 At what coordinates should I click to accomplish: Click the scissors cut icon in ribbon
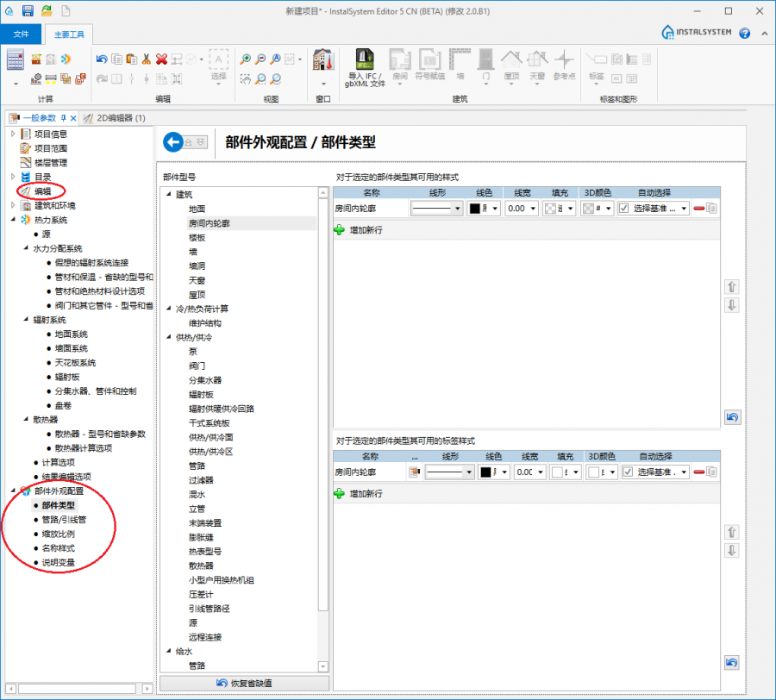click(x=147, y=59)
